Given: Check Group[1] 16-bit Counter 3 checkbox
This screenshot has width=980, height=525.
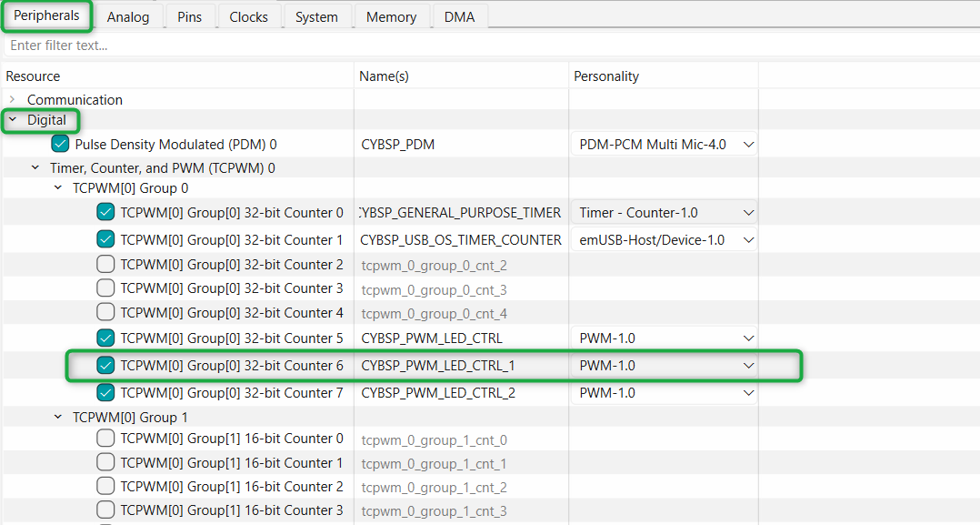Looking at the screenshot, I should (105, 510).
